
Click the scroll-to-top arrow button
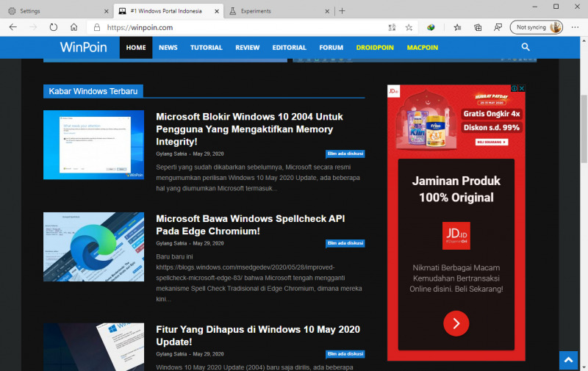pyautogui.click(x=569, y=360)
